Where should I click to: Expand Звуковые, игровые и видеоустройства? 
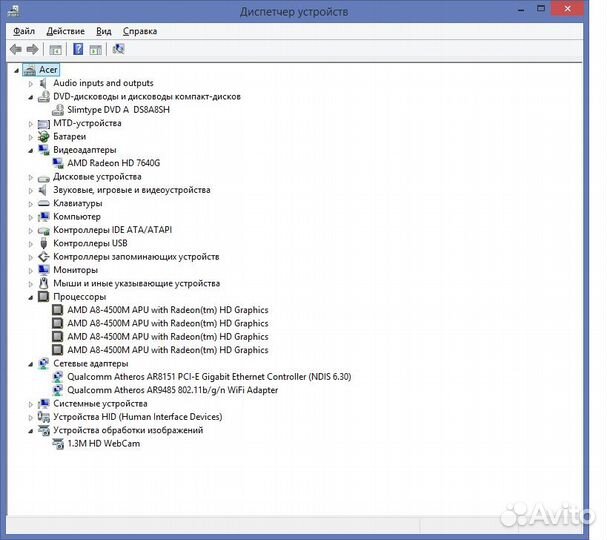(x=31, y=190)
